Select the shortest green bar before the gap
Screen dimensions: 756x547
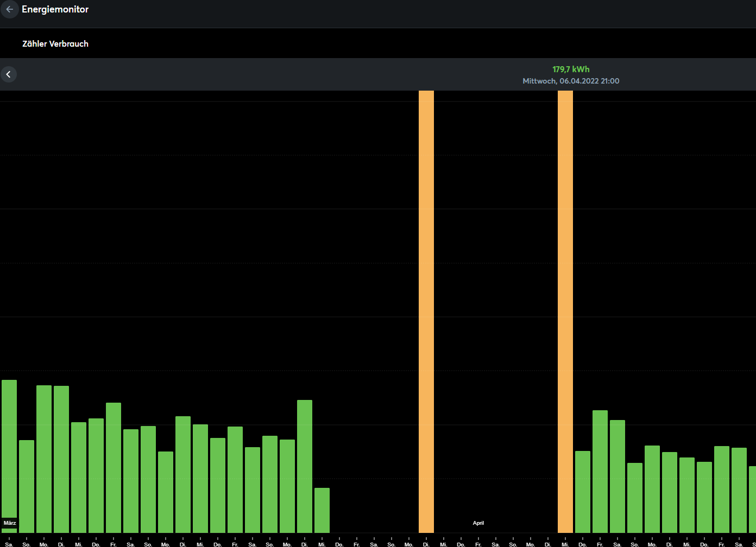322,510
